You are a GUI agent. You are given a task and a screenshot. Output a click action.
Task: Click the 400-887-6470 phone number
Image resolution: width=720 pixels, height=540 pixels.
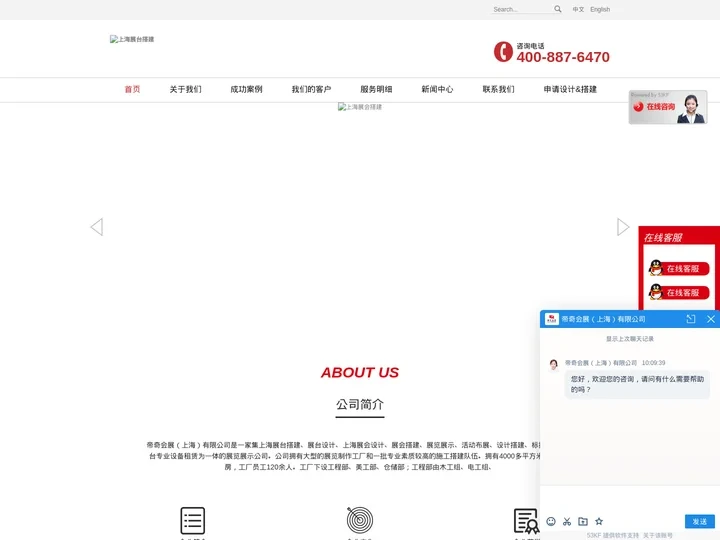tap(563, 57)
